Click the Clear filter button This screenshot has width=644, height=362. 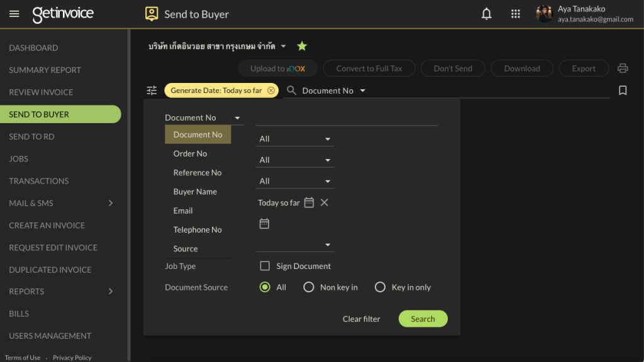click(x=362, y=319)
